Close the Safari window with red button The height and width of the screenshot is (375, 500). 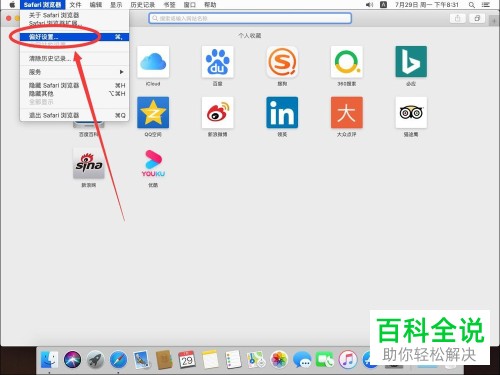(x=9, y=18)
